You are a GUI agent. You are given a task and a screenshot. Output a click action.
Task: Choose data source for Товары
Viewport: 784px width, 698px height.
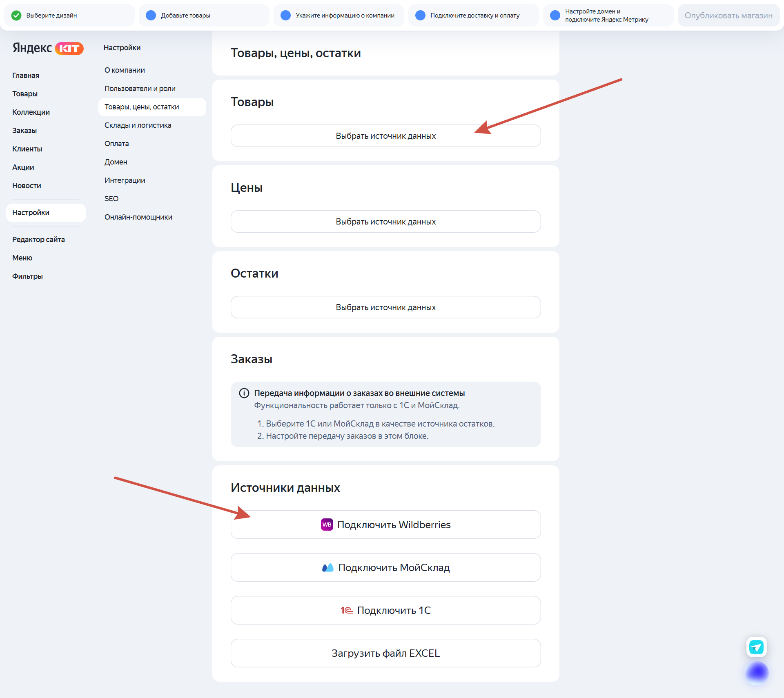pyautogui.click(x=386, y=136)
